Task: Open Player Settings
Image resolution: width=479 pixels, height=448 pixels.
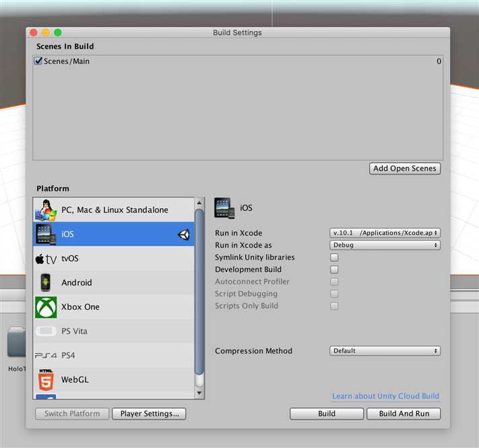Action: pyautogui.click(x=149, y=414)
